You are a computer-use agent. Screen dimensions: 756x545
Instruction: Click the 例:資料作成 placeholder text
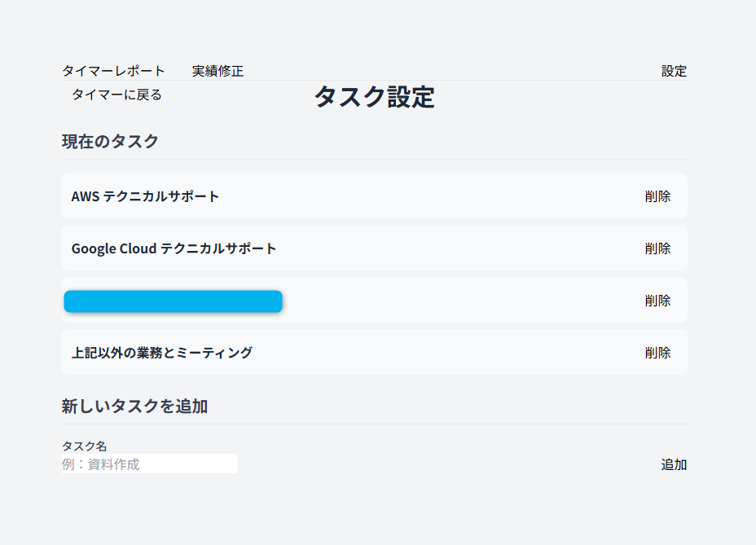click(x=101, y=464)
